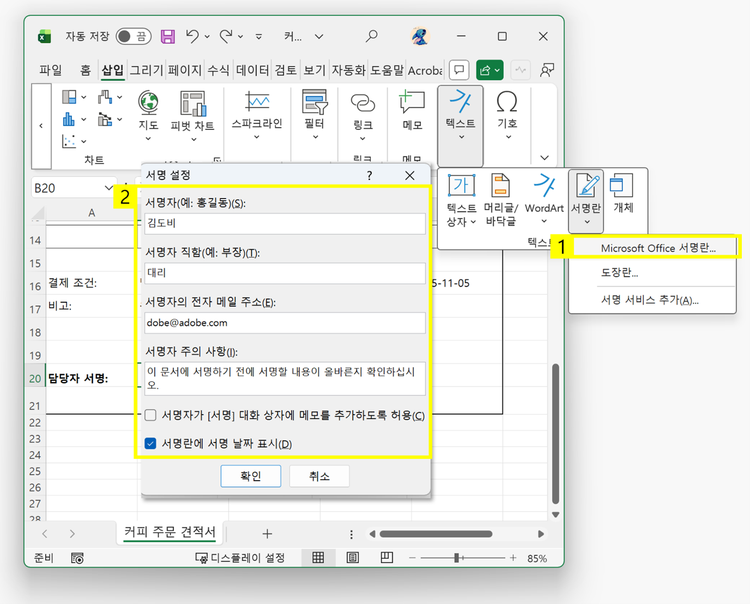The image size is (750, 604).
Task: Click the zoom out minus button
Action: [412, 558]
